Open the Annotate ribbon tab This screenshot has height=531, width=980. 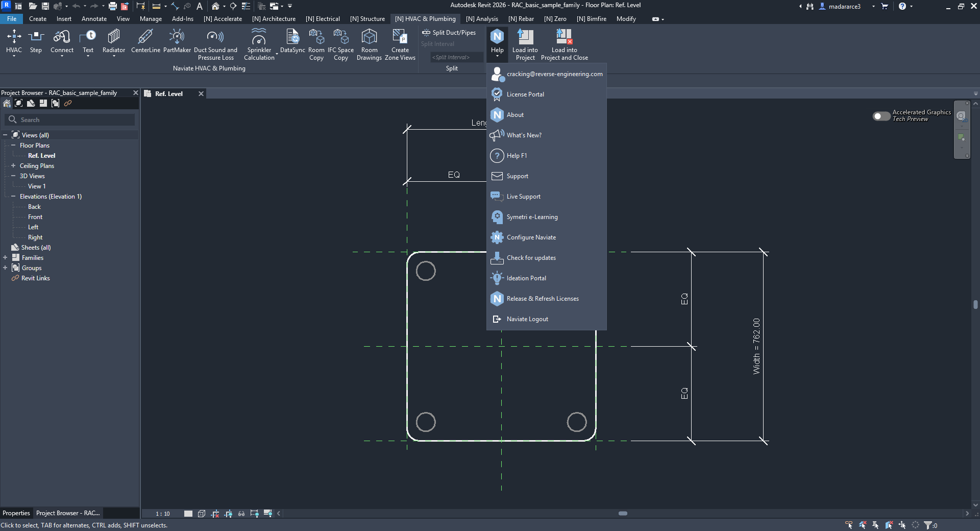click(x=94, y=19)
